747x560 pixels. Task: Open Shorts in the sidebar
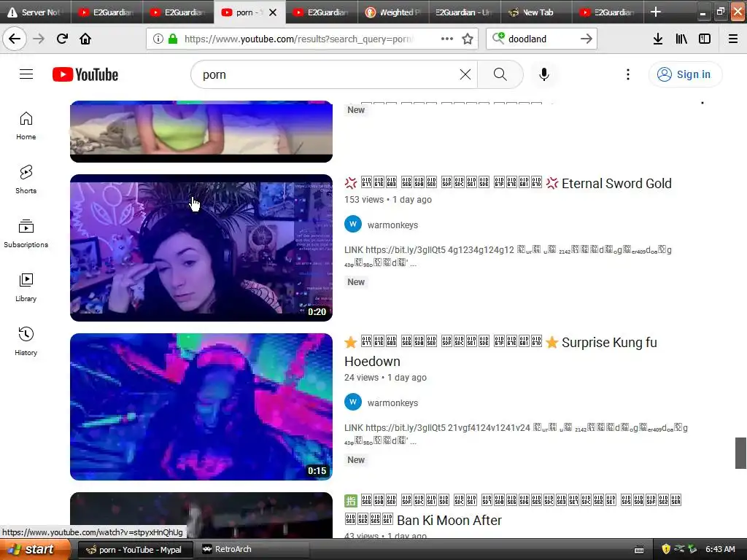tap(26, 179)
